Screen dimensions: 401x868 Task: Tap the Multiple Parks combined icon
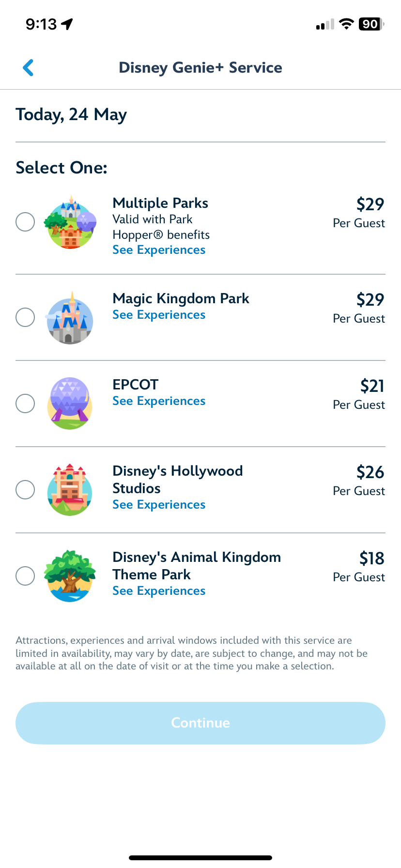[x=70, y=223]
